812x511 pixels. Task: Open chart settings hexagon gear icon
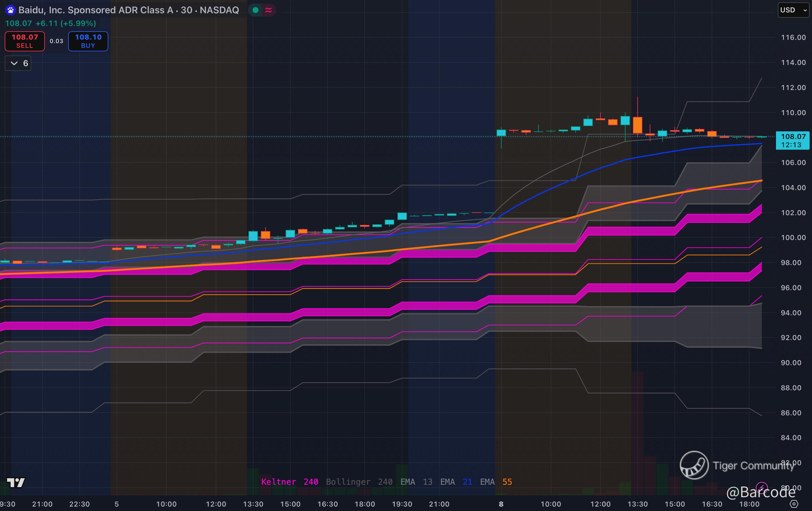click(x=794, y=504)
